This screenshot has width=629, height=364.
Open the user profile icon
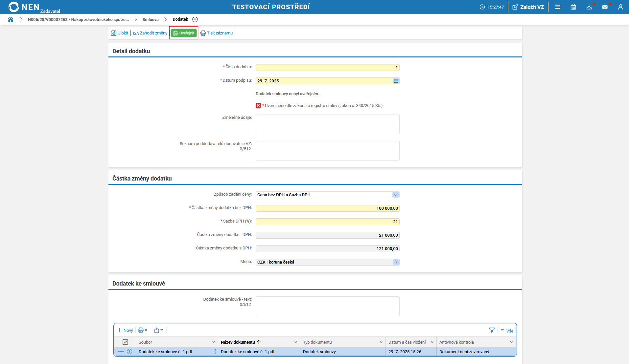click(x=620, y=7)
